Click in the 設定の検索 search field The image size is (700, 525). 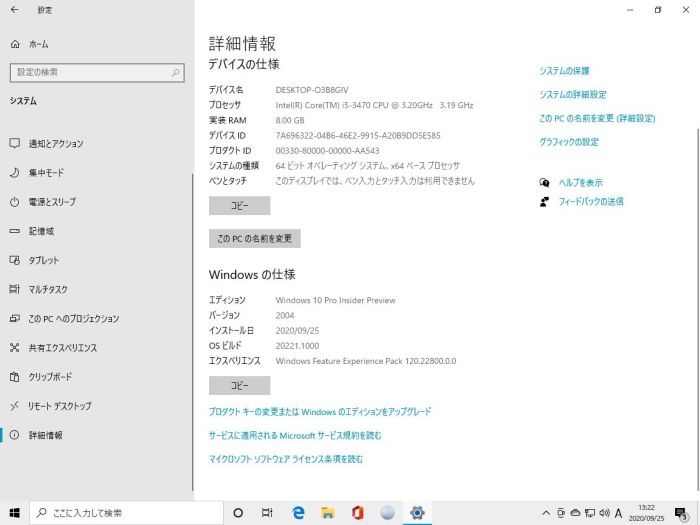(90, 72)
